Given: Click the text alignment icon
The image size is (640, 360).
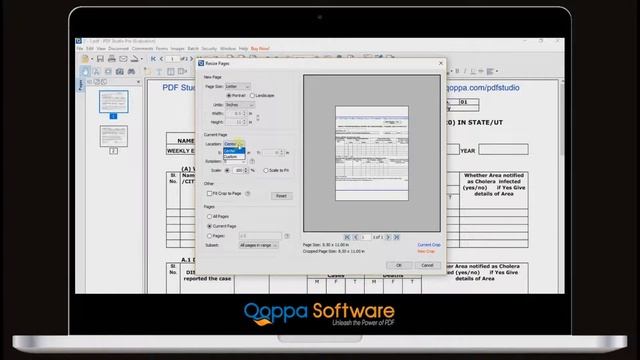Looking at the screenshot, I should tap(490, 71).
